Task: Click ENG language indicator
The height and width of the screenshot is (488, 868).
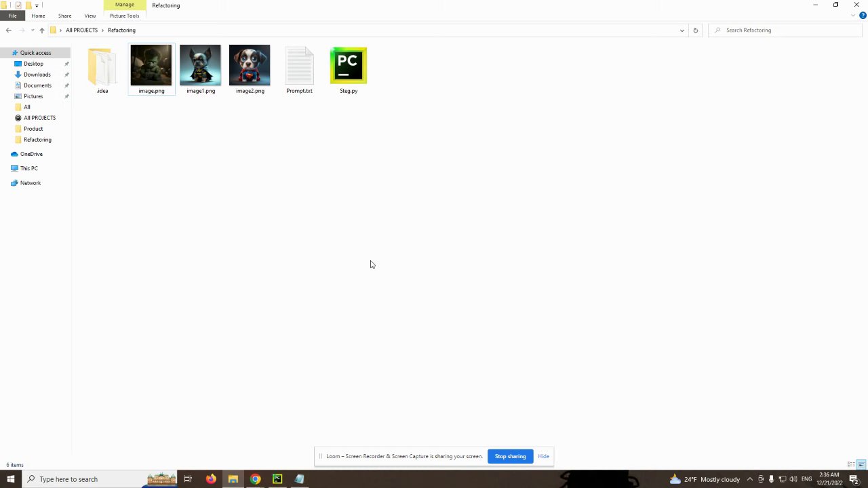Action: (x=807, y=479)
